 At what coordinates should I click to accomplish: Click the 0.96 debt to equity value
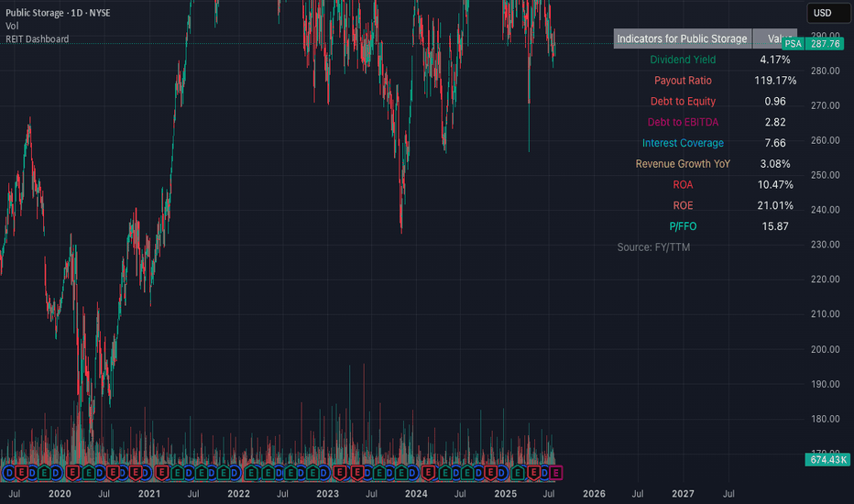(775, 102)
